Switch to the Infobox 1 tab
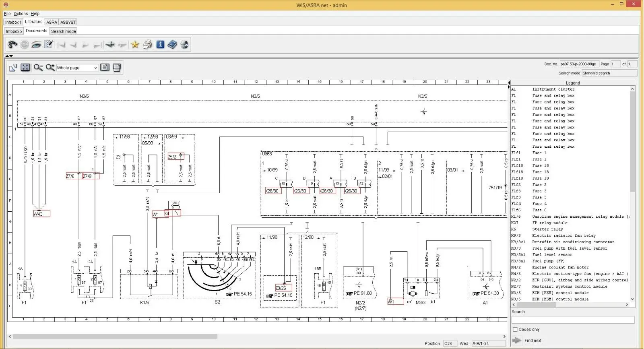644x349 pixels. (x=13, y=22)
